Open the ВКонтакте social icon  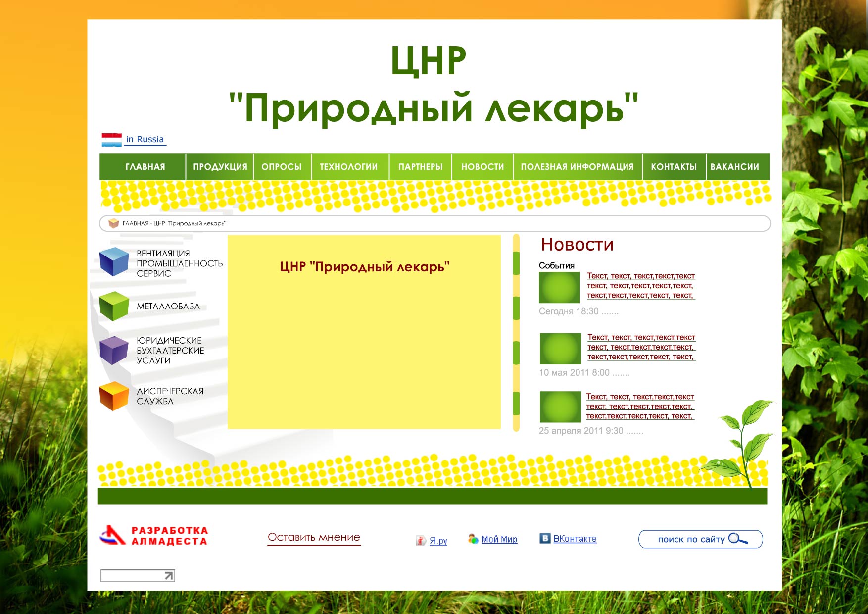point(546,538)
